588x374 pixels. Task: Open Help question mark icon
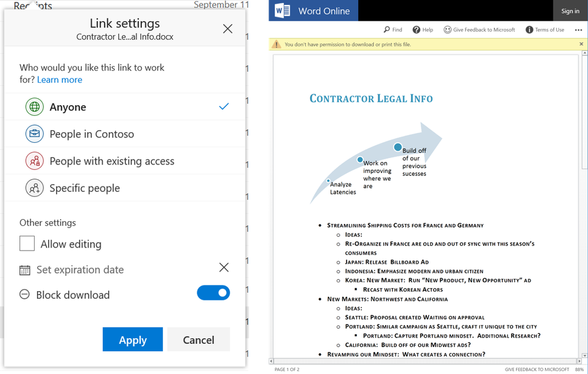416,29
